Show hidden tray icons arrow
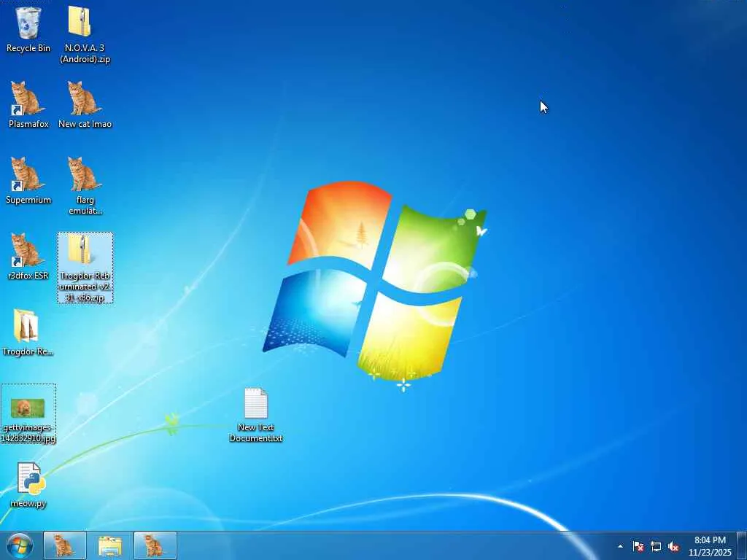Image resolution: width=747 pixels, height=560 pixels. coord(620,546)
